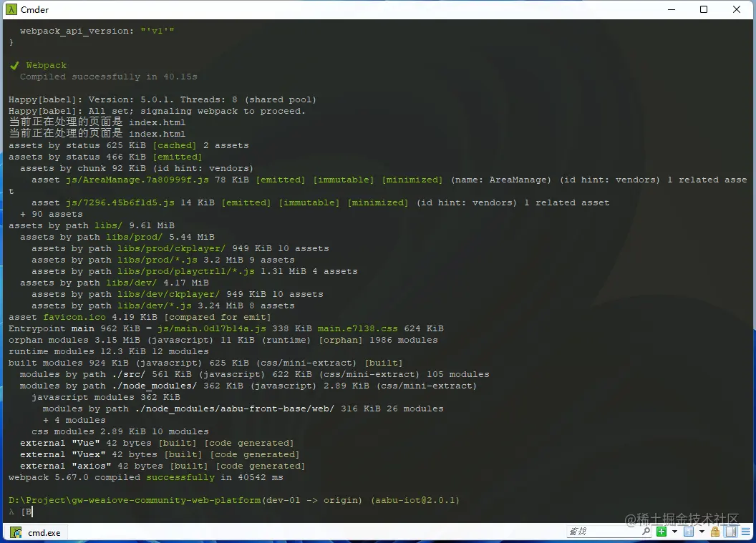Image resolution: width=756 pixels, height=543 pixels.
Task: Click the '+ 90 assets' line
Action: click(x=51, y=214)
